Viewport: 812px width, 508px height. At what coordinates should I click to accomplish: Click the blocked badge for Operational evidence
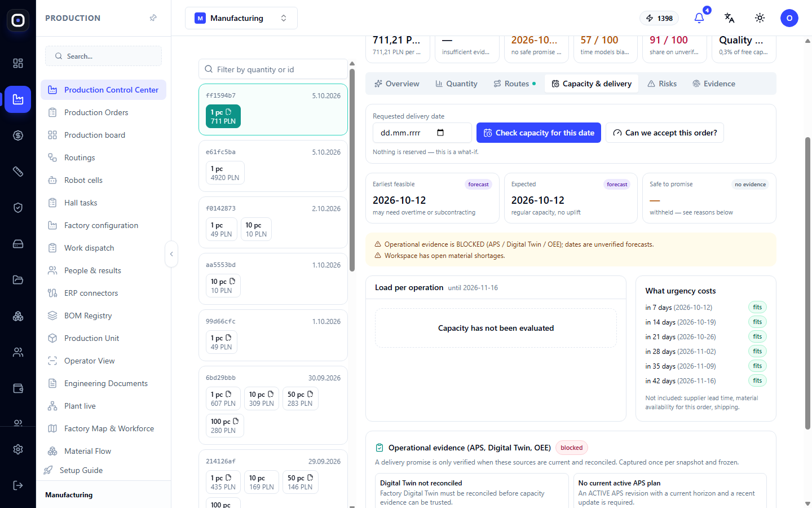coord(572,448)
